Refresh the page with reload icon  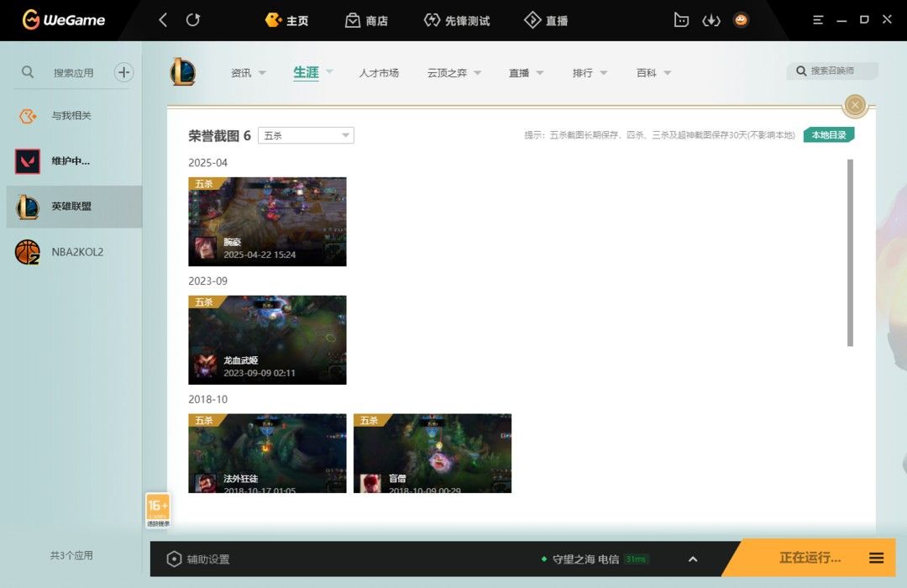(x=193, y=20)
